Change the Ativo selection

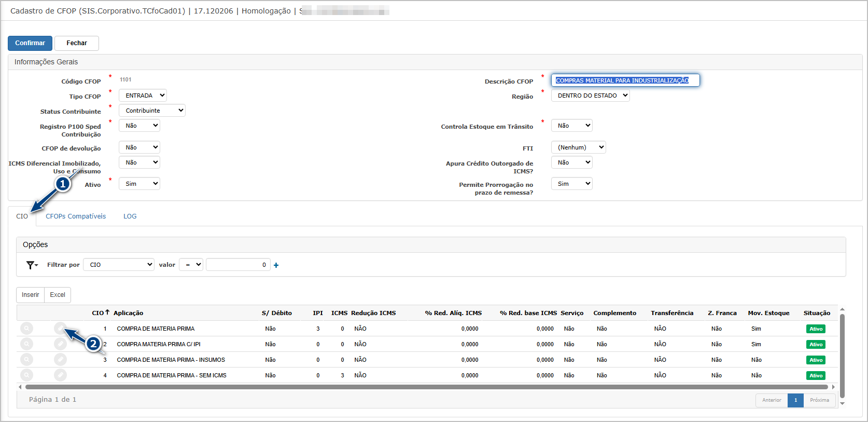tap(139, 184)
